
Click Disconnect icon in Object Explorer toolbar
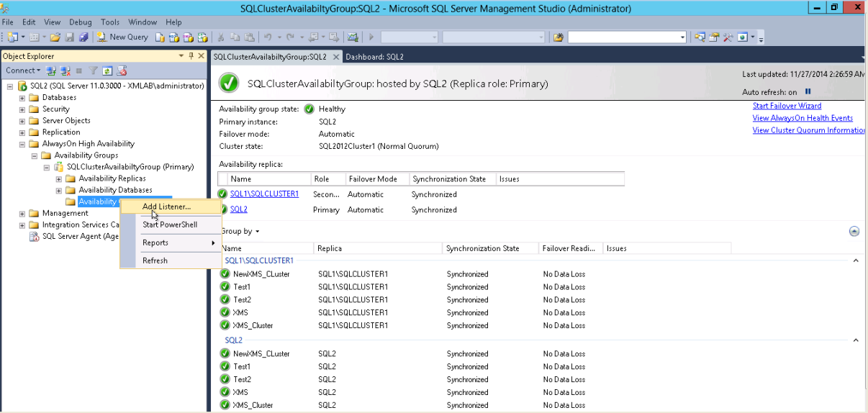click(x=65, y=71)
